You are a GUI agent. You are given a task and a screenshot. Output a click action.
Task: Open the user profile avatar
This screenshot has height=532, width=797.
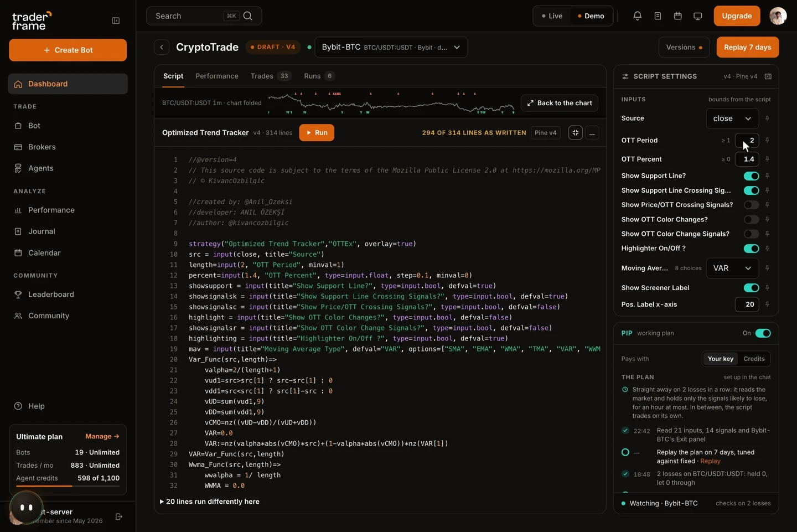pyautogui.click(x=778, y=16)
